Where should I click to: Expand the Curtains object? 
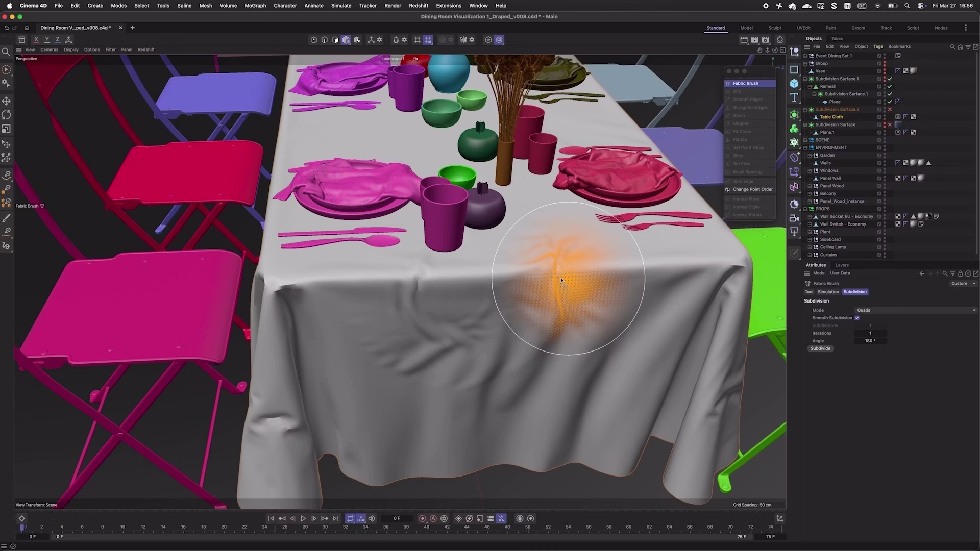tap(810, 255)
